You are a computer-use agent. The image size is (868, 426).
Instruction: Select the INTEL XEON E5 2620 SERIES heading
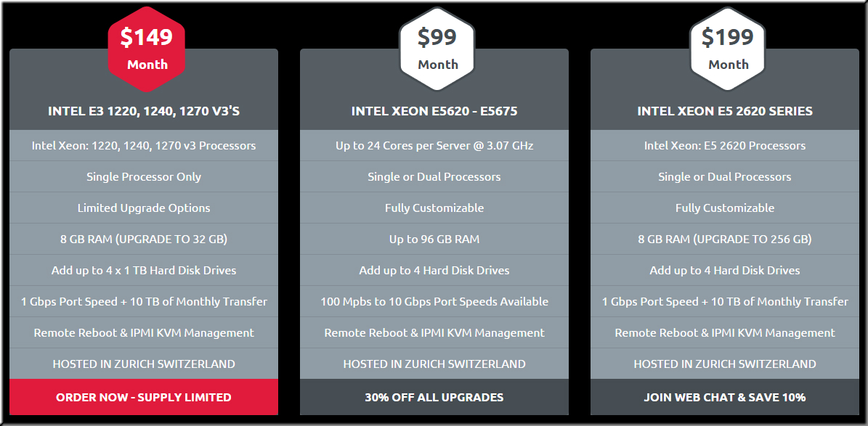[725, 111]
